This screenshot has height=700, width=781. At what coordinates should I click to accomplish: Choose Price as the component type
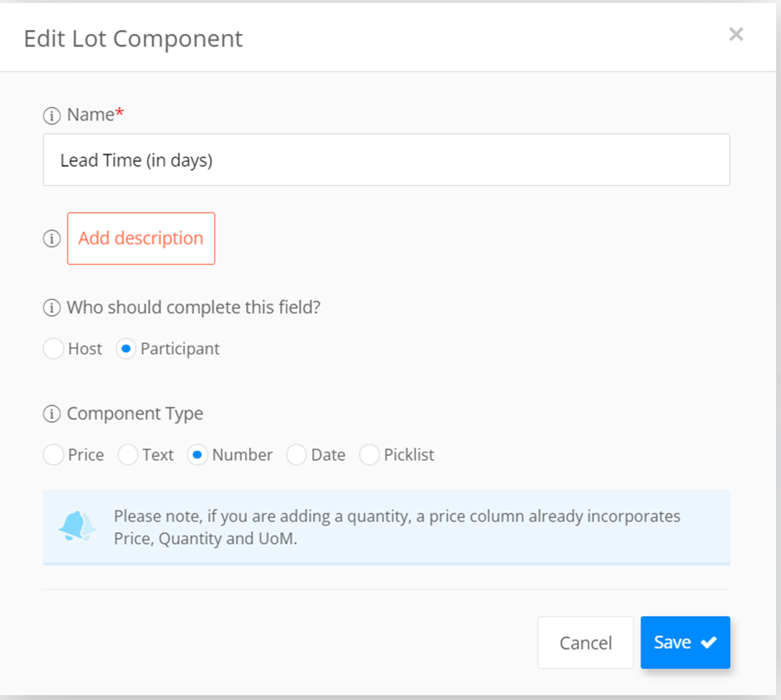tap(53, 454)
